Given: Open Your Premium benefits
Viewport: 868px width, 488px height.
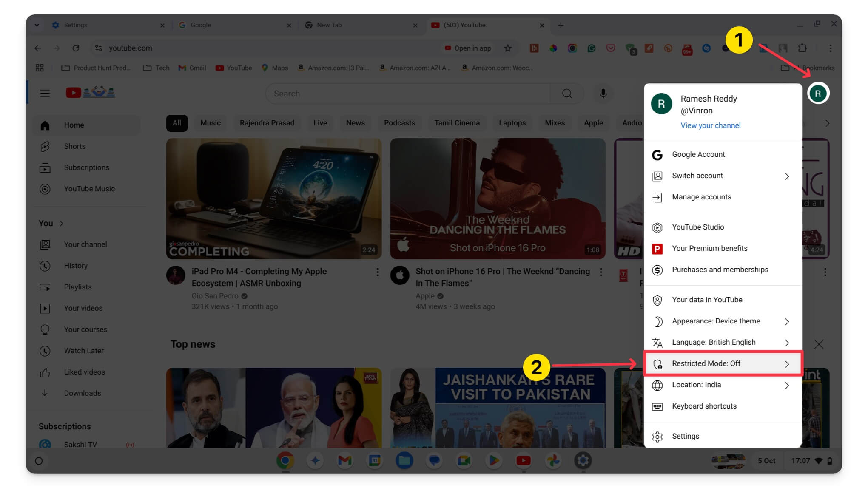Looking at the screenshot, I should pyautogui.click(x=723, y=249).
